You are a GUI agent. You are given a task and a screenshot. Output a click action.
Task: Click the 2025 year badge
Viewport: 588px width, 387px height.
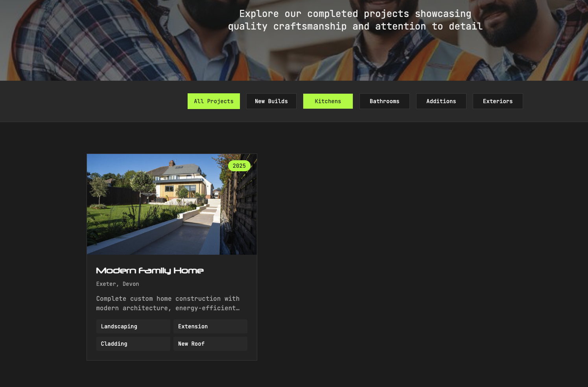point(239,166)
